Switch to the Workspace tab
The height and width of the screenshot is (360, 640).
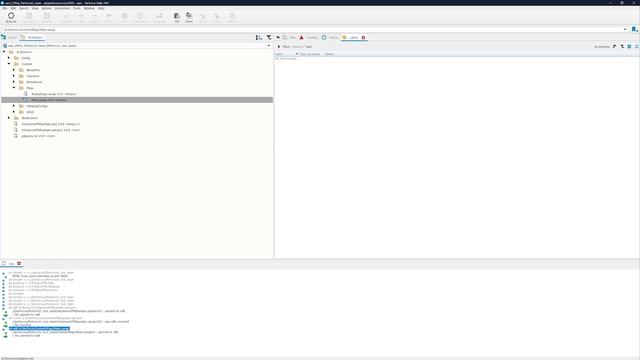(32, 38)
